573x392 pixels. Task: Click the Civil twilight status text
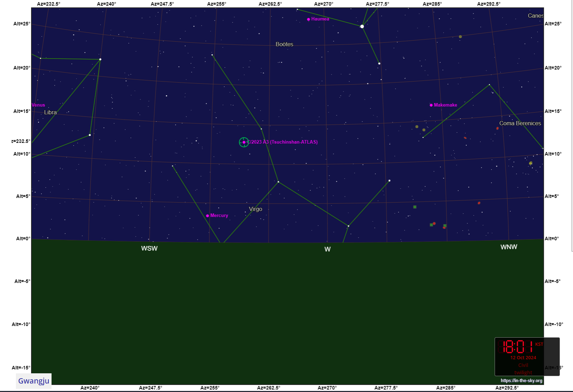pyautogui.click(x=523, y=369)
